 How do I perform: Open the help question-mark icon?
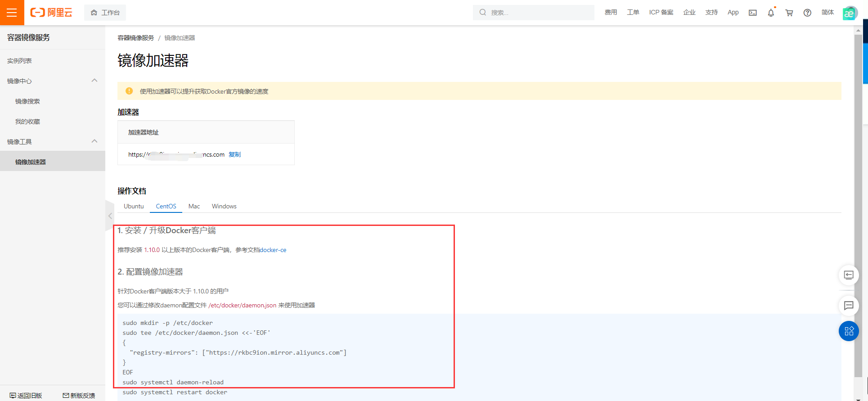(x=807, y=13)
